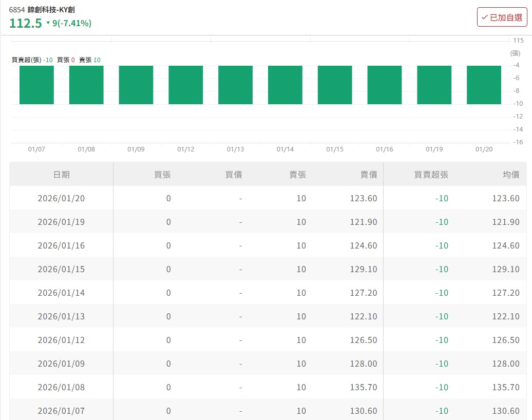
Task: Click the 135.70 sell price value
Action: pos(364,387)
